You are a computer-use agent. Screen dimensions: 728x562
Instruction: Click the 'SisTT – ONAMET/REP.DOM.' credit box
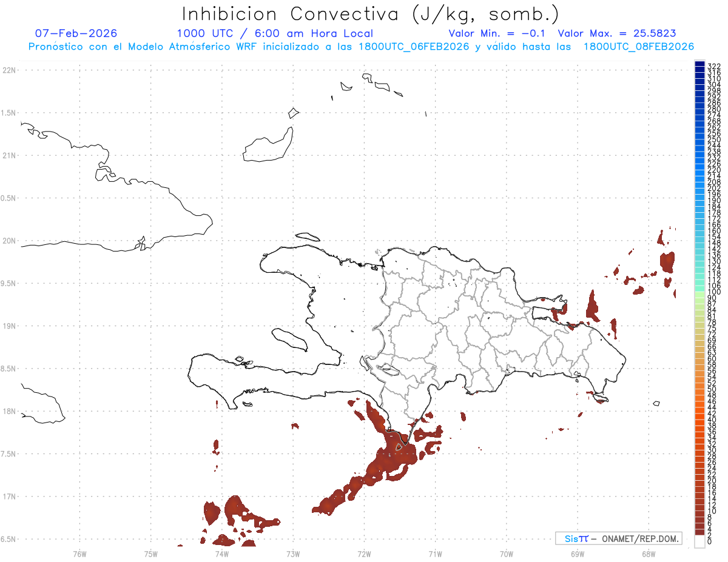tap(619, 538)
